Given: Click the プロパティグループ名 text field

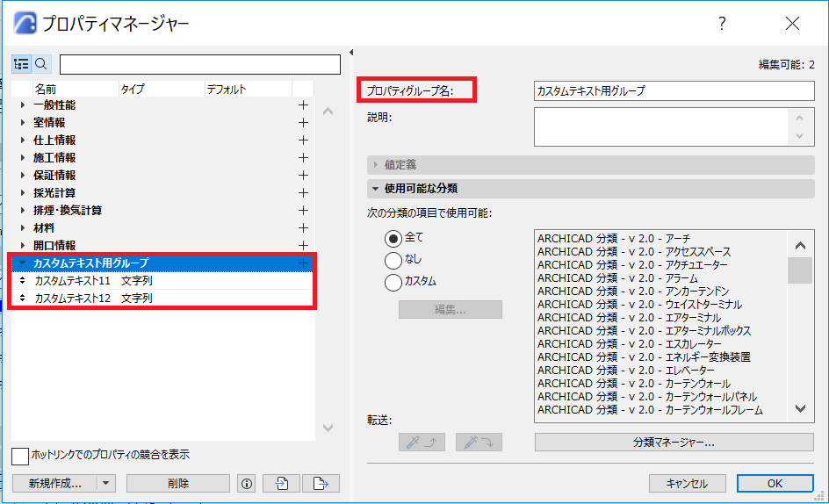Looking at the screenshot, I should click(674, 90).
